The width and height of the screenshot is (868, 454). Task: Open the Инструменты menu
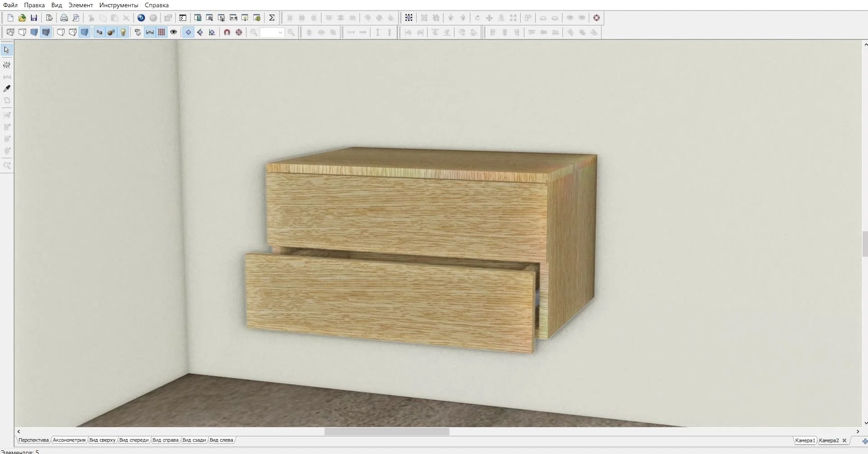[x=118, y=5]
